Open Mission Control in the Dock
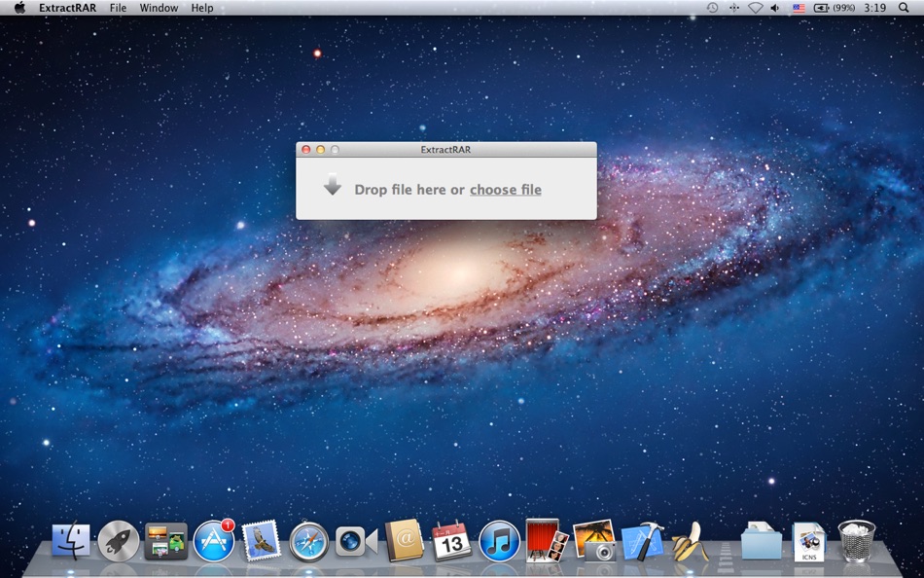 (166, 541)
